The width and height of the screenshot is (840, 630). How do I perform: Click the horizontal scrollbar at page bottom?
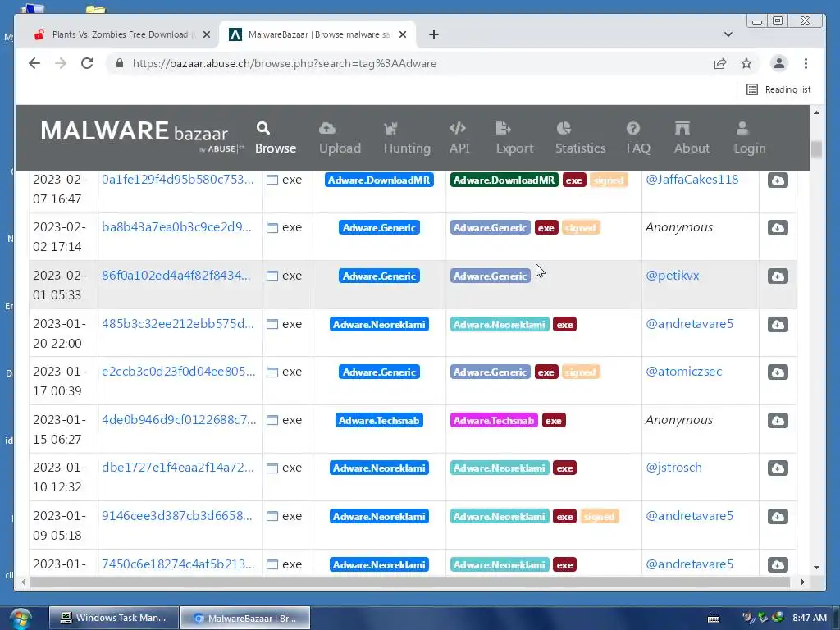410,582
